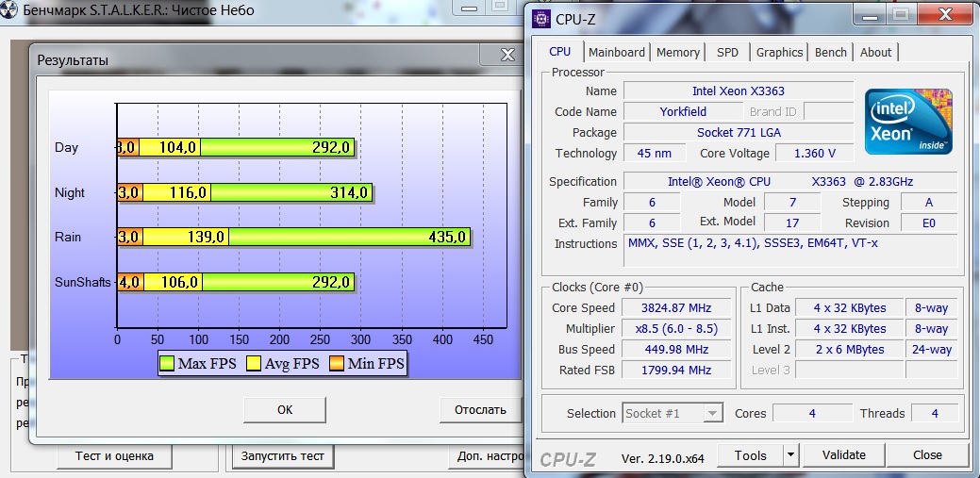Viewport: 980px width, 478px height.
Task: Click the Ext. Model value 17
Action: 792,223
